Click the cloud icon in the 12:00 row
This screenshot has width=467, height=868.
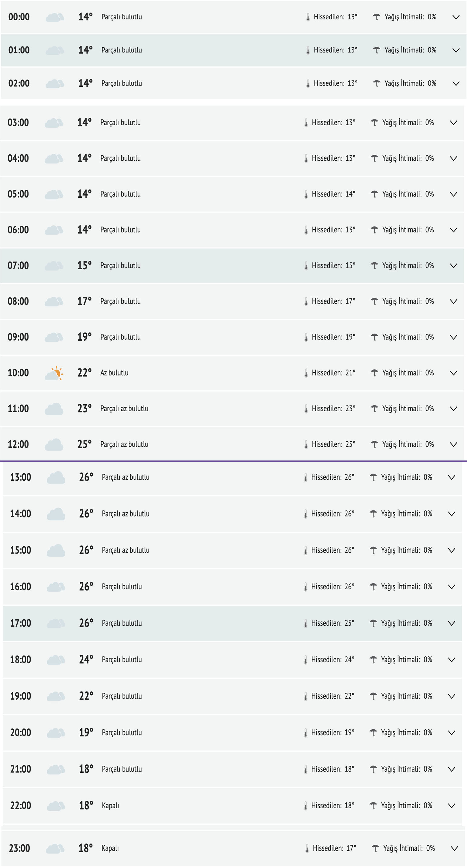[54, 445]
